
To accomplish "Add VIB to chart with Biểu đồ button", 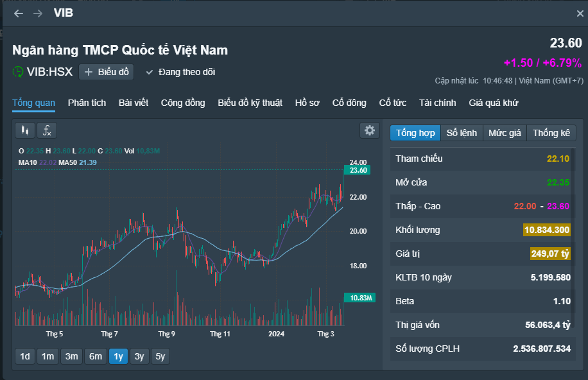I will click(106, 72).
